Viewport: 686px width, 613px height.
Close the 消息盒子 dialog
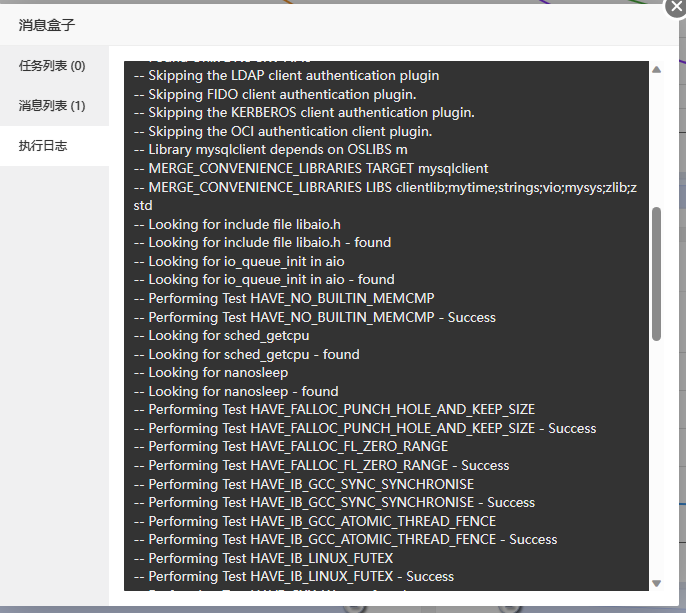click(x=676, y=7)
